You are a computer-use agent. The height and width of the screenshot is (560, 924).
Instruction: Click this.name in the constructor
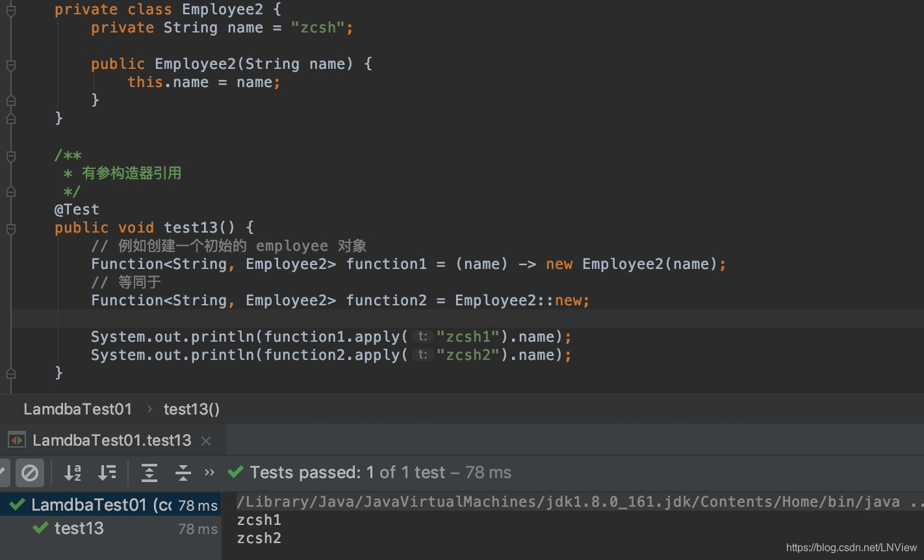(168, 82)
